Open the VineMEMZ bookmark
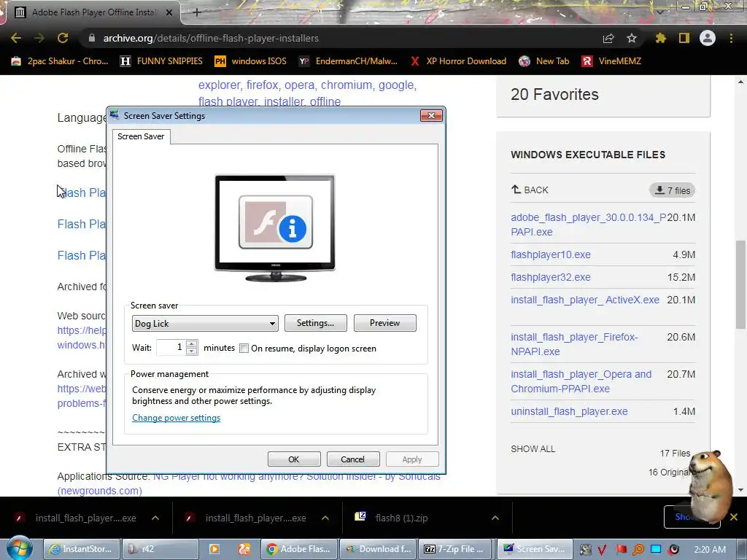The width and height of the screenshot is (747, 560). (x=612, y=61)
